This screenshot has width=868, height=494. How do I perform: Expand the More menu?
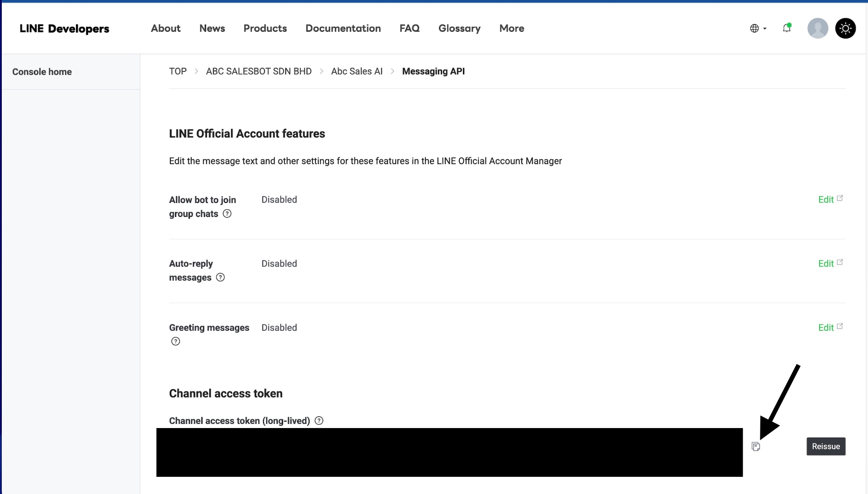[x=512, y=28]
